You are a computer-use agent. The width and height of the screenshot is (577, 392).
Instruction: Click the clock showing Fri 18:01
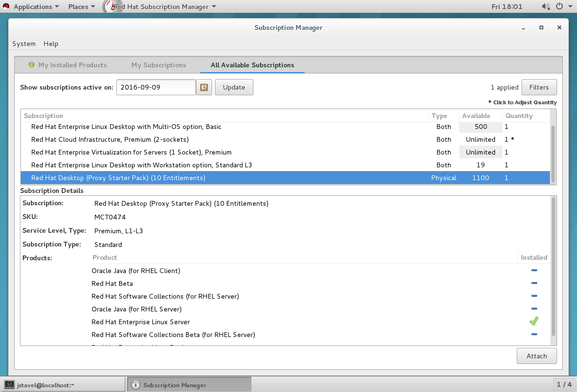507,7
